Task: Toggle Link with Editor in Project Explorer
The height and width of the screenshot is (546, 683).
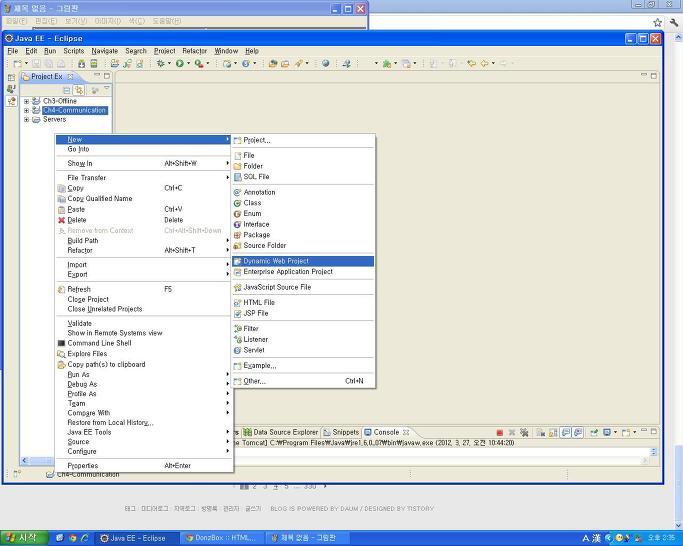Action: [x=79, y=90]
